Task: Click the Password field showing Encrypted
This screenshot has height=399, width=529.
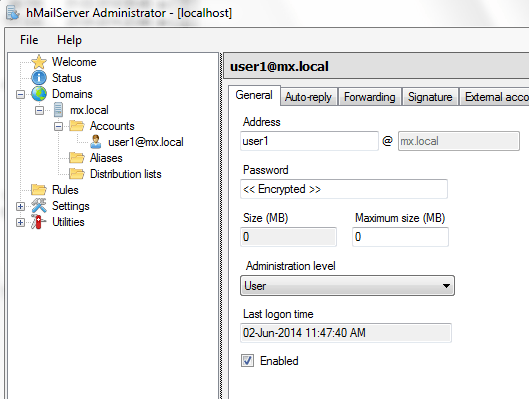Action: pyautogui.click(x=344, y=189)
